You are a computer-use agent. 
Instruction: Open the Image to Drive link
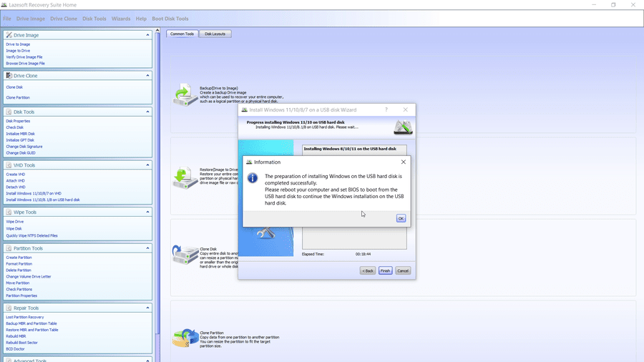pyautogui.click(x=18, y=51)
